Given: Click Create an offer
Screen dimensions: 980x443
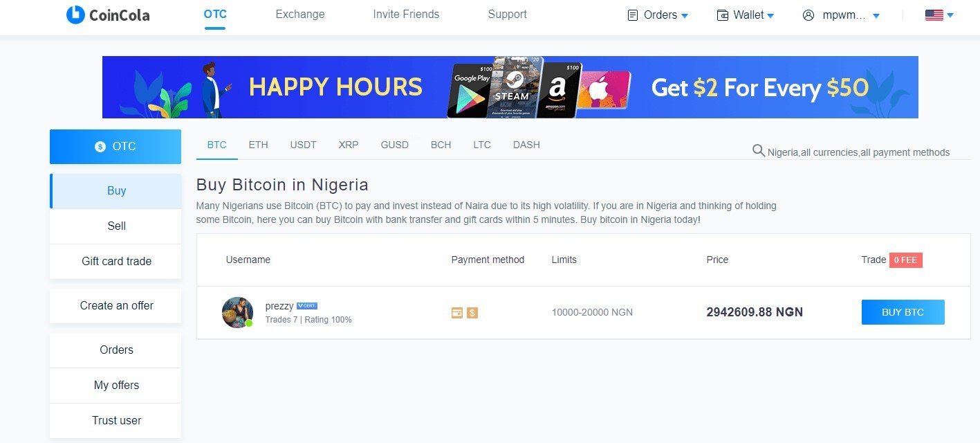Looking at the screenshot, I should click(x=116, y=305).
